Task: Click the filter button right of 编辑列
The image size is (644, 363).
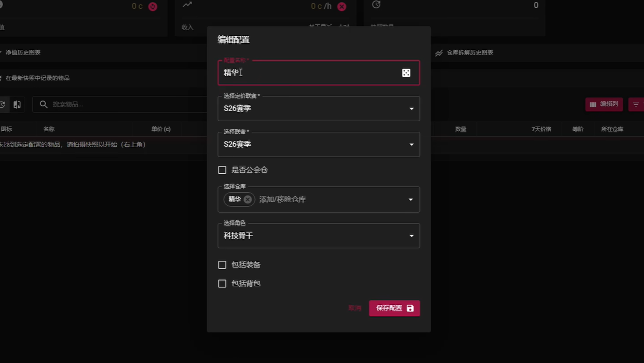Action: 636,104
